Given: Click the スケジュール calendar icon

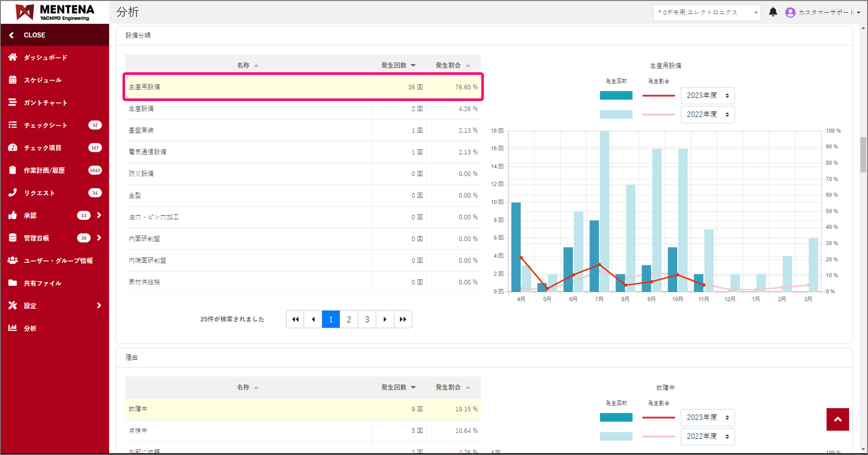Looking at the screenshot, I should click(x=13, y=80).
